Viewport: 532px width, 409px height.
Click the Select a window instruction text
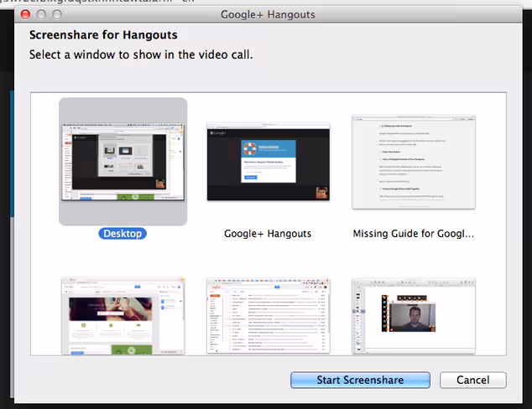pyautogui.click(x=141, y=54)
